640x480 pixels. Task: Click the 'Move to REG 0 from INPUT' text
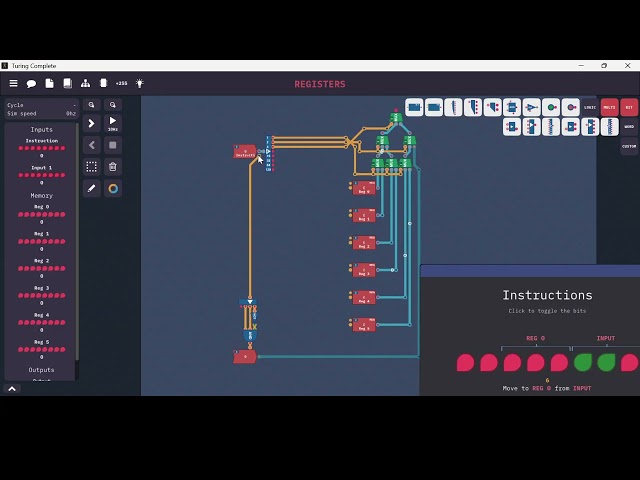[547, 388]
